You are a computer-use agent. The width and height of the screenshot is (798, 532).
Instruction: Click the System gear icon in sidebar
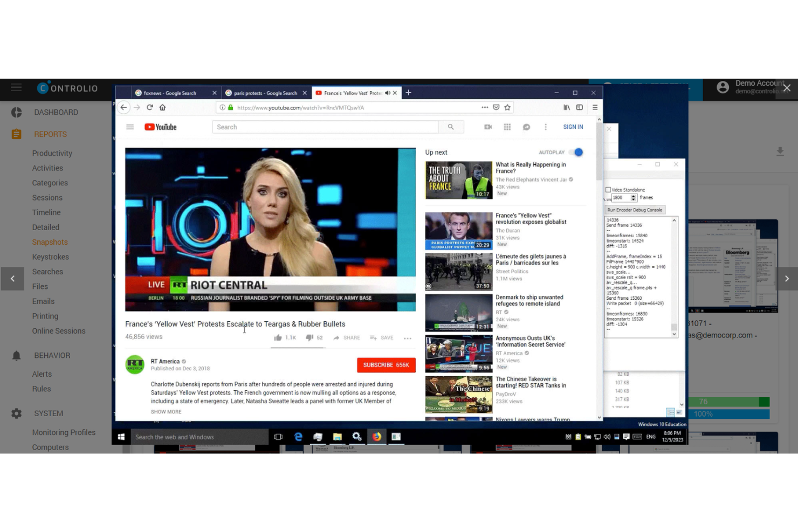point(17,413)
